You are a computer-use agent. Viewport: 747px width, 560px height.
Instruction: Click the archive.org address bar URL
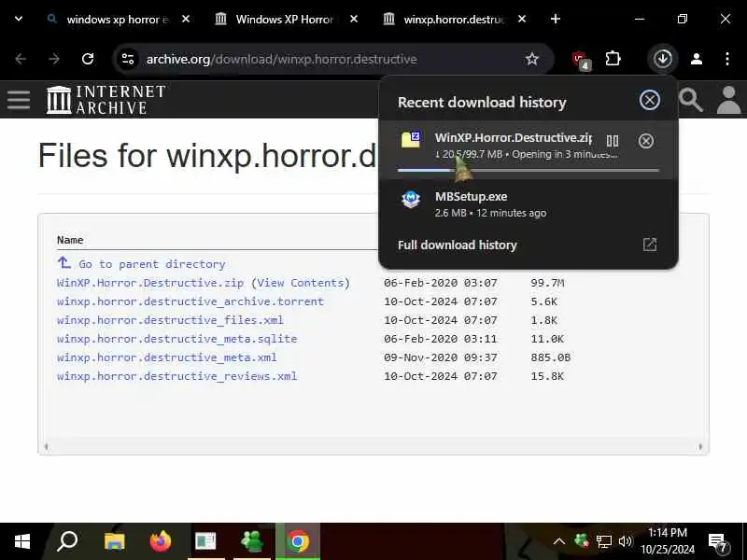tap(282, 59)
